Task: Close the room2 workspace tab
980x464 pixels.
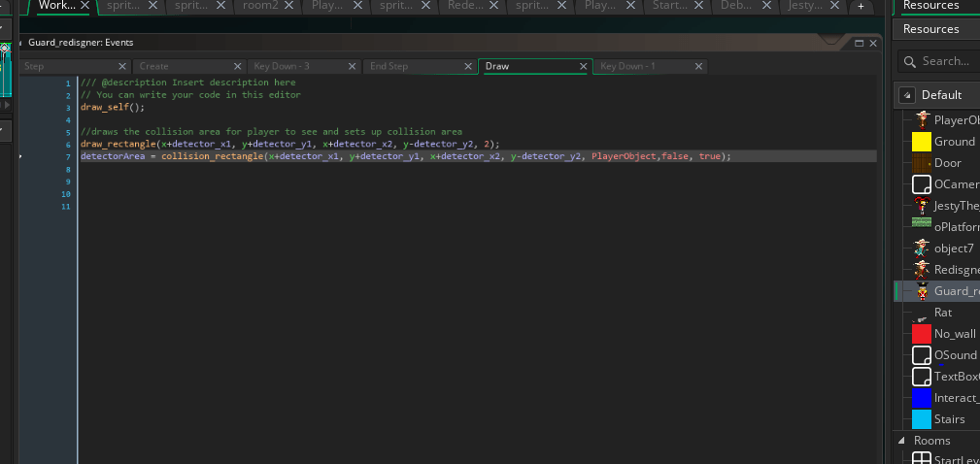Action: (289, 6)
